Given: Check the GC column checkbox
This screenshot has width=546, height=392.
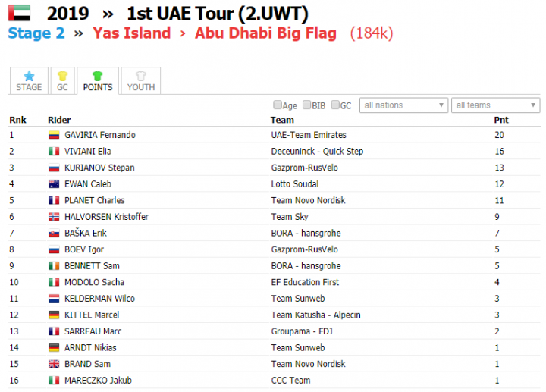Looking at the screenshot, I should 335,105.
